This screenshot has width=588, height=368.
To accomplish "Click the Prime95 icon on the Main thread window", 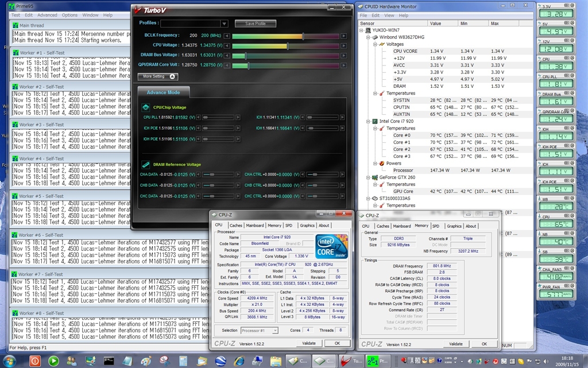I will tap(16, 25).
